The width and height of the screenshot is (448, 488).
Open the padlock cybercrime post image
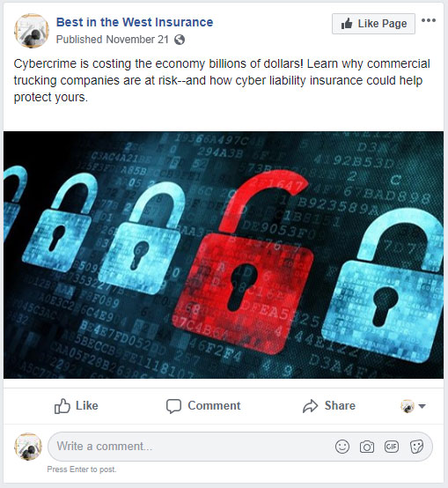coord(224,255)
